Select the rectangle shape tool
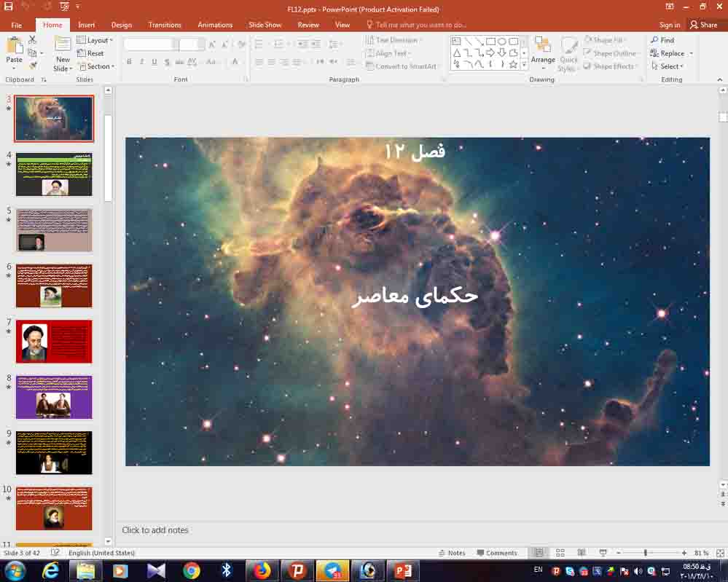The height and width of the screenshot is (582, 728). (489, 40)
